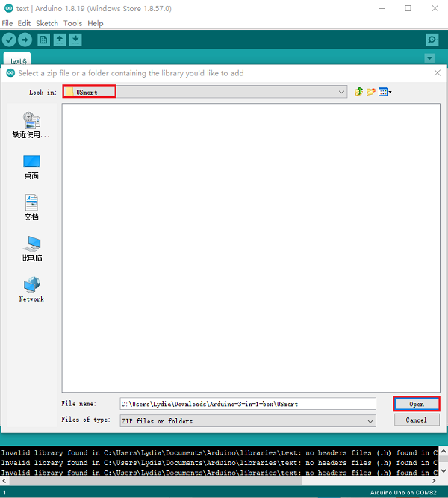
Task: Click the console scroll right arrow
Action: tap(434, 481)
